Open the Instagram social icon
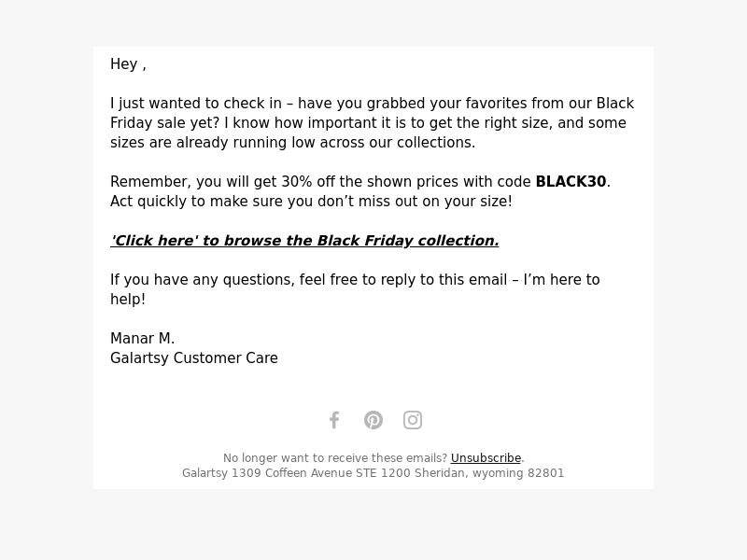The image size is (747, 560). coord(413,420)
